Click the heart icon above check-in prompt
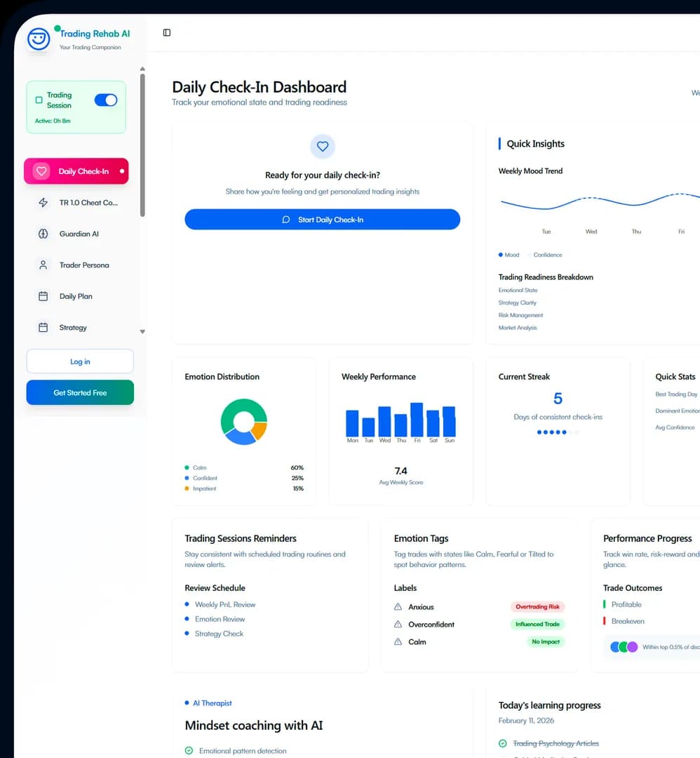 click(323, 147)
